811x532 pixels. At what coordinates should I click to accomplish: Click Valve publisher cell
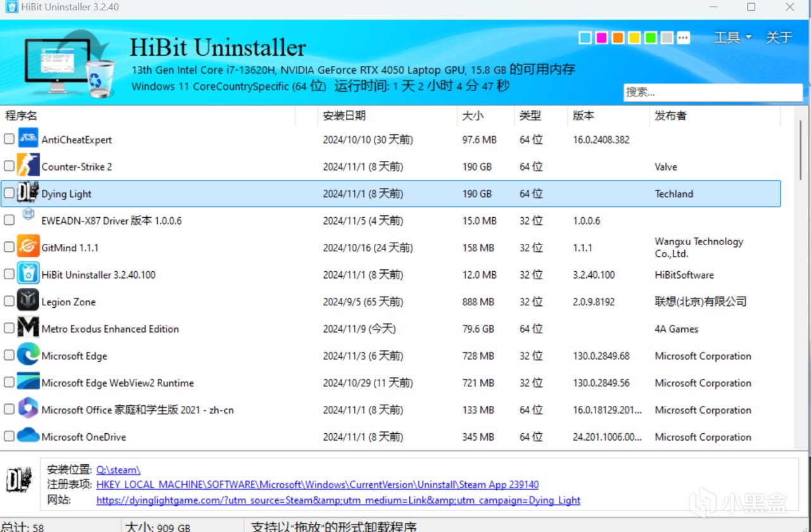(x=666, y=167)
